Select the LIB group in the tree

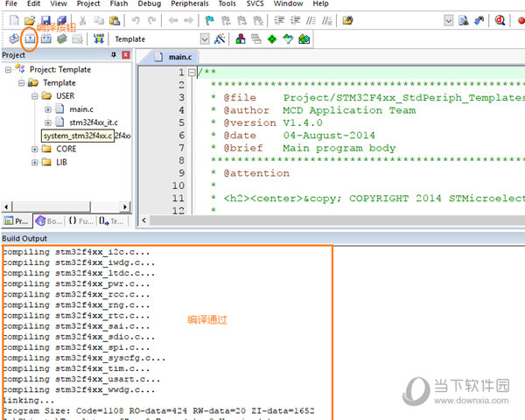61,163
